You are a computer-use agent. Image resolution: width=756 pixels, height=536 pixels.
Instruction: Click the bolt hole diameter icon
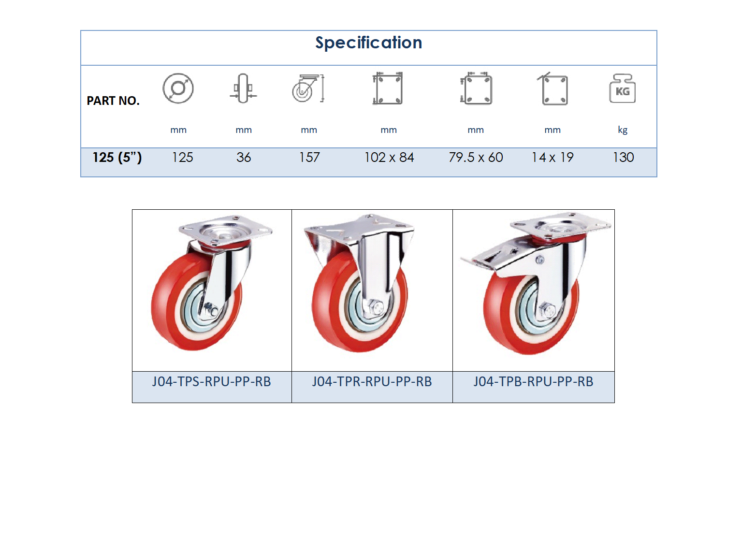(553, 89)
